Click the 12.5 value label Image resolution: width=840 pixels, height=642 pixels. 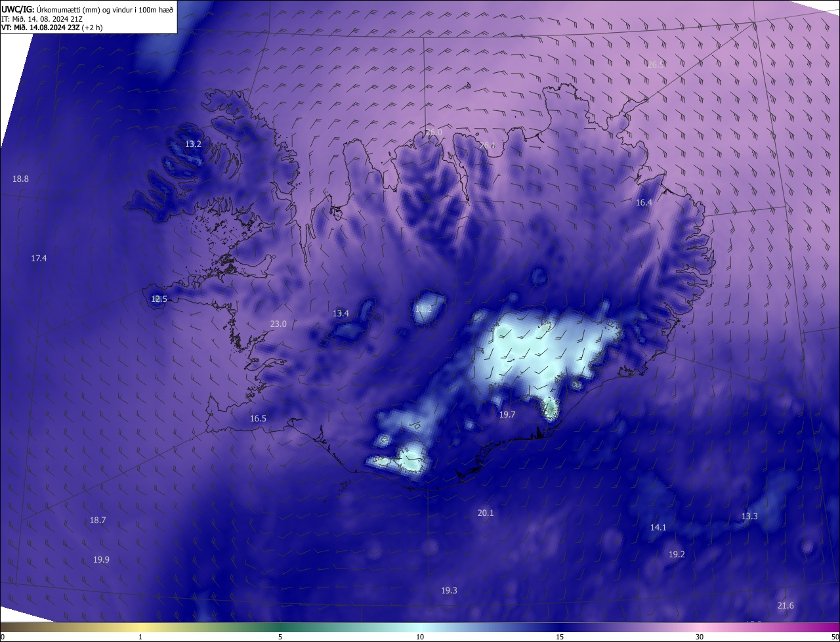159,299
